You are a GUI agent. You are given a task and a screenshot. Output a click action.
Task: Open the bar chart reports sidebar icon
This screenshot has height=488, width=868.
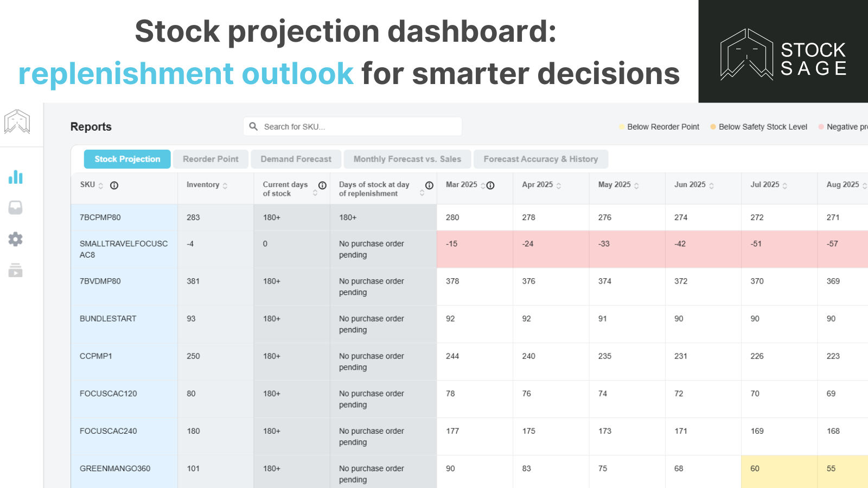16,177
